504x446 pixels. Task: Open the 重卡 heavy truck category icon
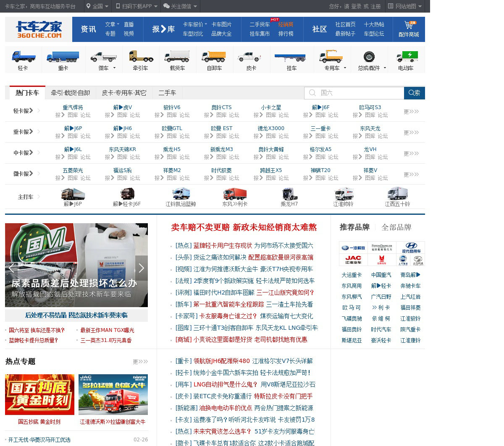pos(63,60)
